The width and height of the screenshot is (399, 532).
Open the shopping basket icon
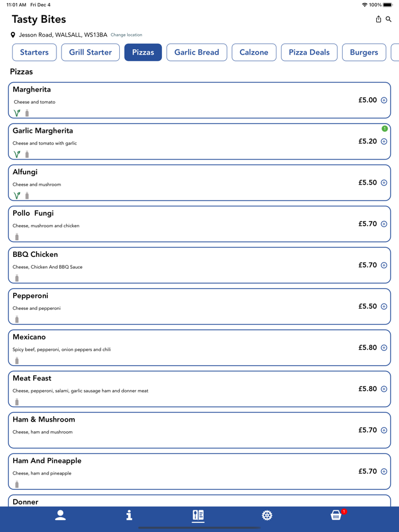click(x=336, y=515)
